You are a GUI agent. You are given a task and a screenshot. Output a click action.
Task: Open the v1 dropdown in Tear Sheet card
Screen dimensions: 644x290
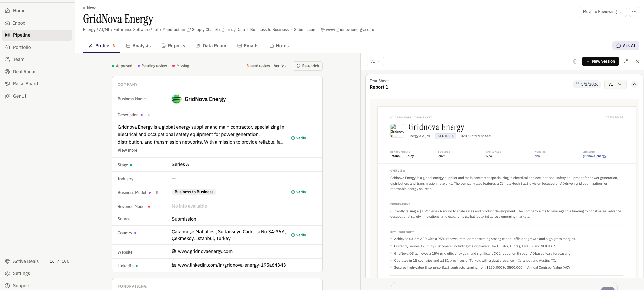click(x=615, y=84)
